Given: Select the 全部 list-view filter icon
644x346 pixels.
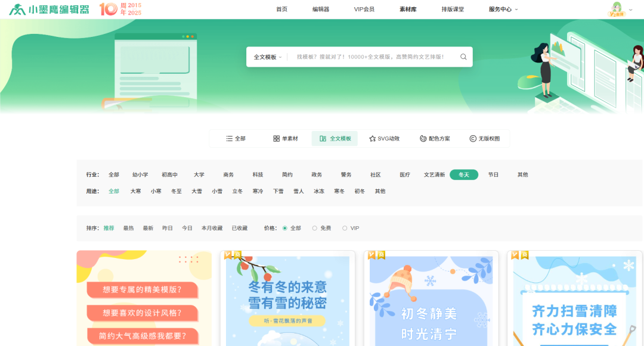Looking at the screenshot, I should 229,138.
